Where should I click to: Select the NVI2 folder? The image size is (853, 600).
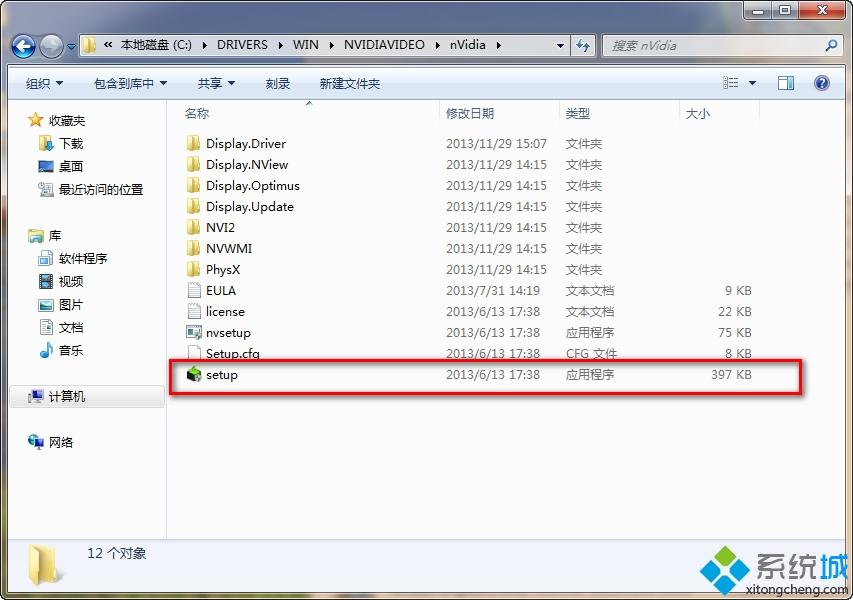click(x=210, y=227)
